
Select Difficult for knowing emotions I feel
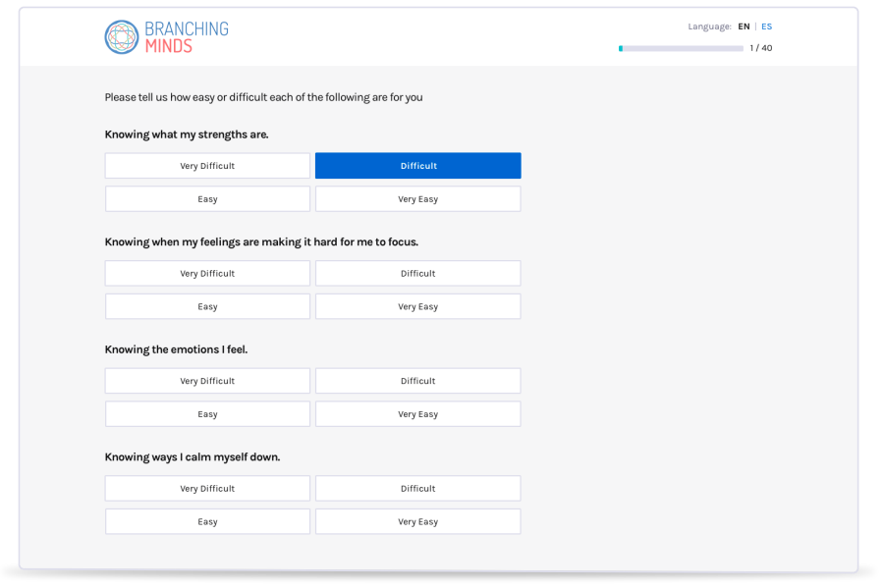[417, 381]
